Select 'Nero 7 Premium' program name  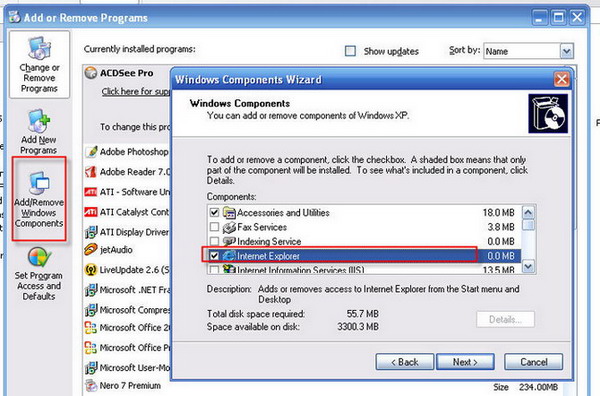[130, 385]
